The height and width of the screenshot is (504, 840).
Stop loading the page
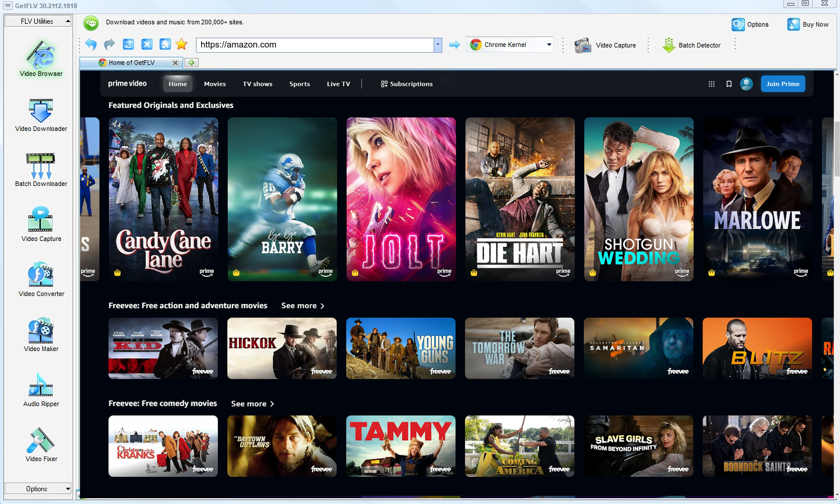coord(147,45)
